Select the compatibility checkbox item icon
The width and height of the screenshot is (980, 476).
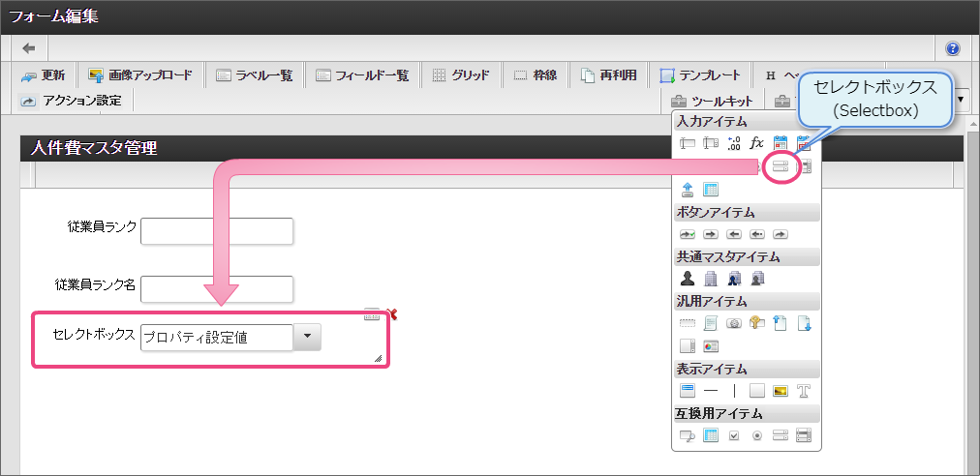(734, 435)
